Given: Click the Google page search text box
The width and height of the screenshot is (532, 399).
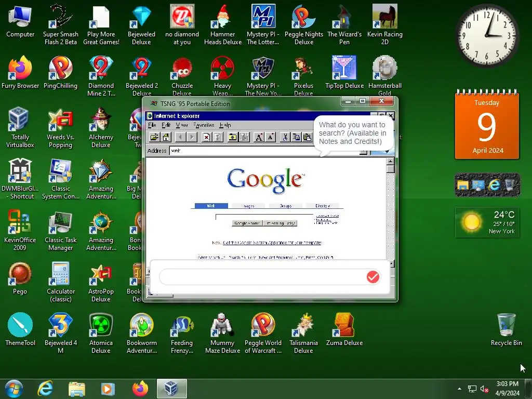Looking at the screenshot, I should click(264, 217).
